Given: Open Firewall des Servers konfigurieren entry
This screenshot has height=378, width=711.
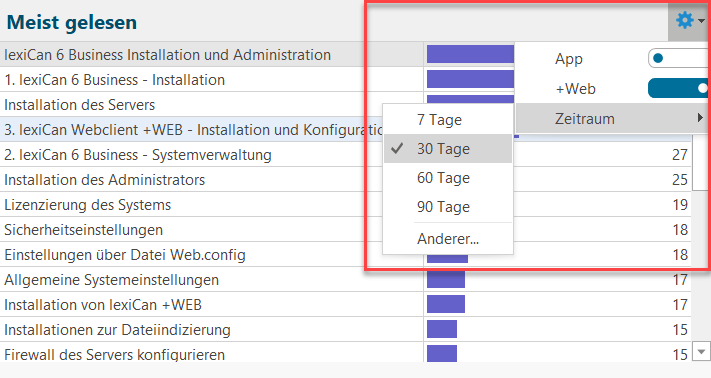Looking at the screenshot, I should pos(114,354).
